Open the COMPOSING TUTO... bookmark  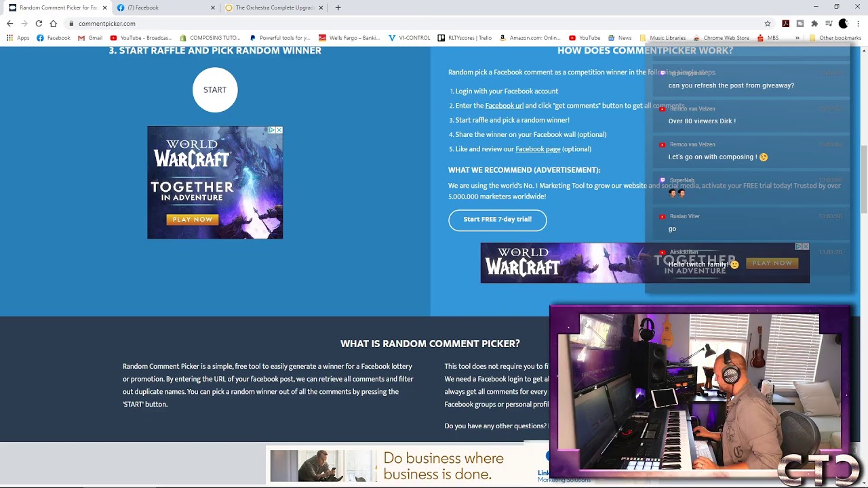210,38
